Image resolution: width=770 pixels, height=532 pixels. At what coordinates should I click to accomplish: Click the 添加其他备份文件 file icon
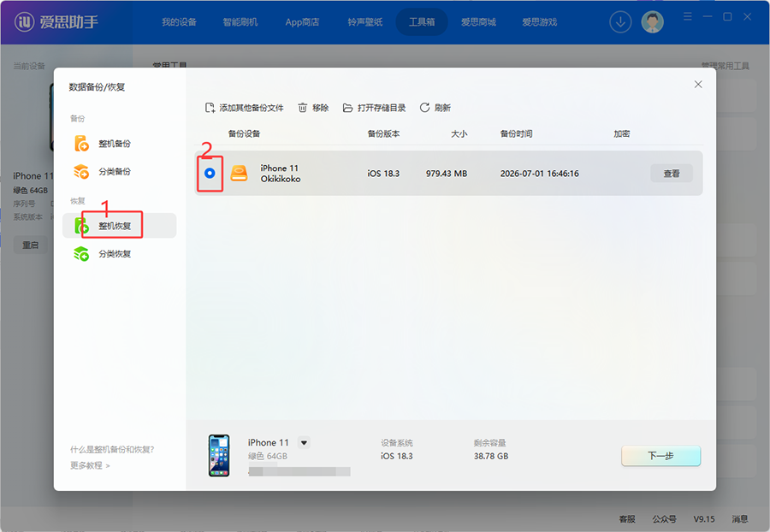(210, 108)
